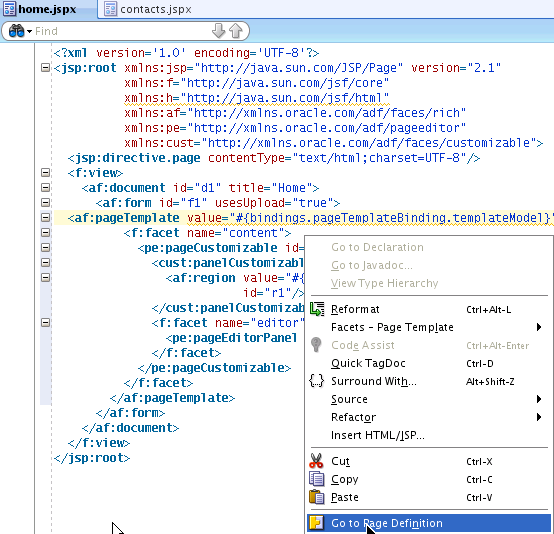The width and height of the screenshot is (554, 534).
Task: Click the Find previous up arrow
Action: [x=236, y=31]
